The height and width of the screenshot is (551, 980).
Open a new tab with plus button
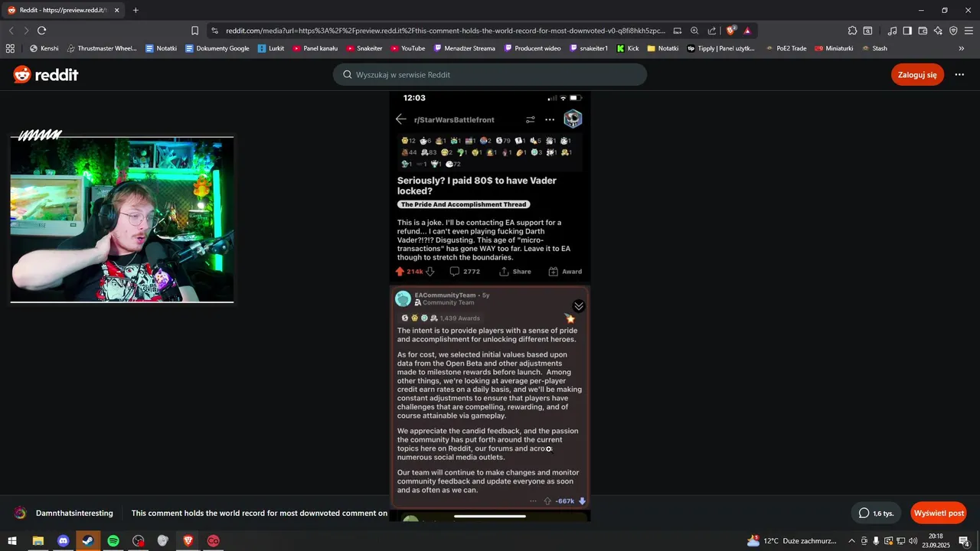click(x=136, y=11)
